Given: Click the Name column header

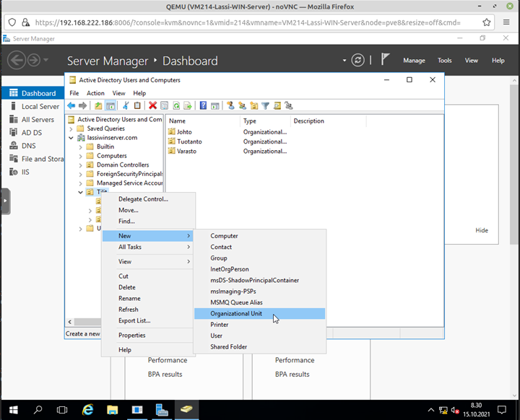Looking at the screenshot, I should (203, 121).
